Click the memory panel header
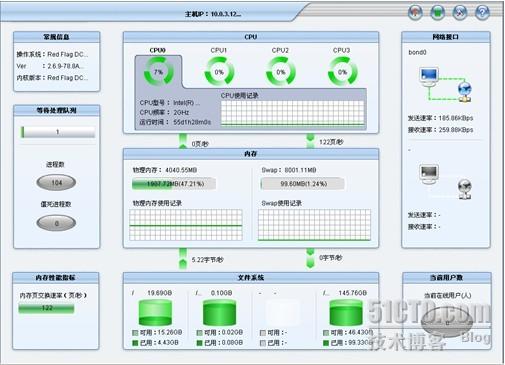Screen dimensions: 505x365 (251, 154)
